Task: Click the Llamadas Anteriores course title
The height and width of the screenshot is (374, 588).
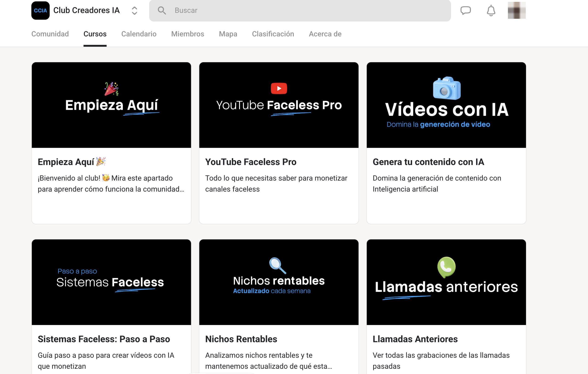Action: [415, 339]
